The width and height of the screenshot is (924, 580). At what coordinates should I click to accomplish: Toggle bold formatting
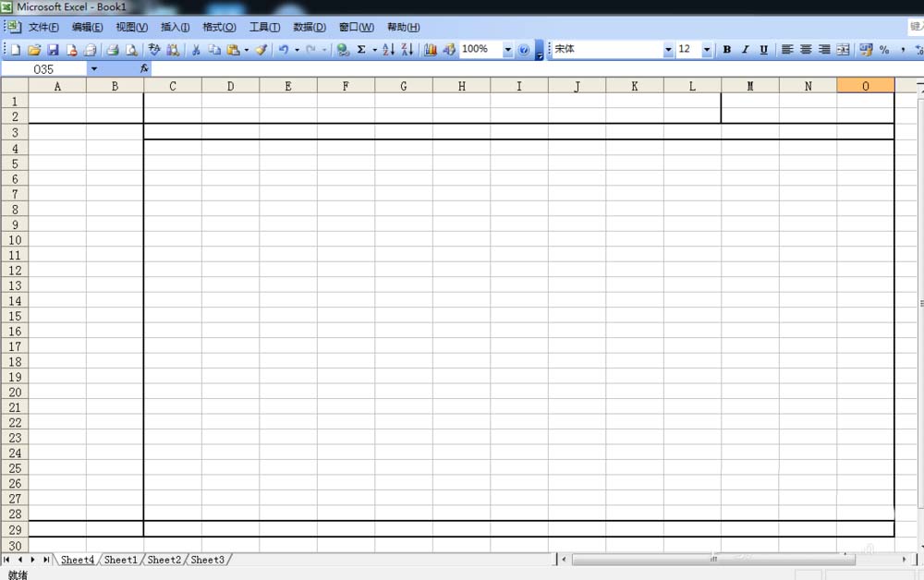point(726,50)
